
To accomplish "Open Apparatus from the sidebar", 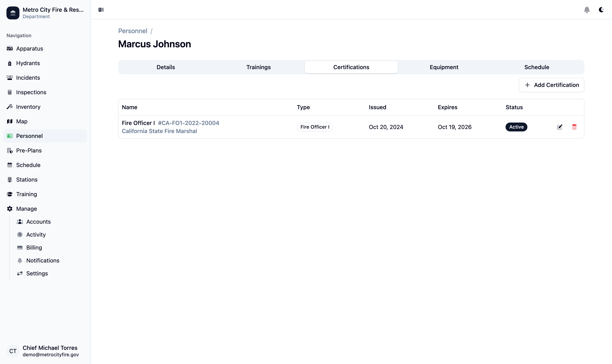I will pos(30,49).
